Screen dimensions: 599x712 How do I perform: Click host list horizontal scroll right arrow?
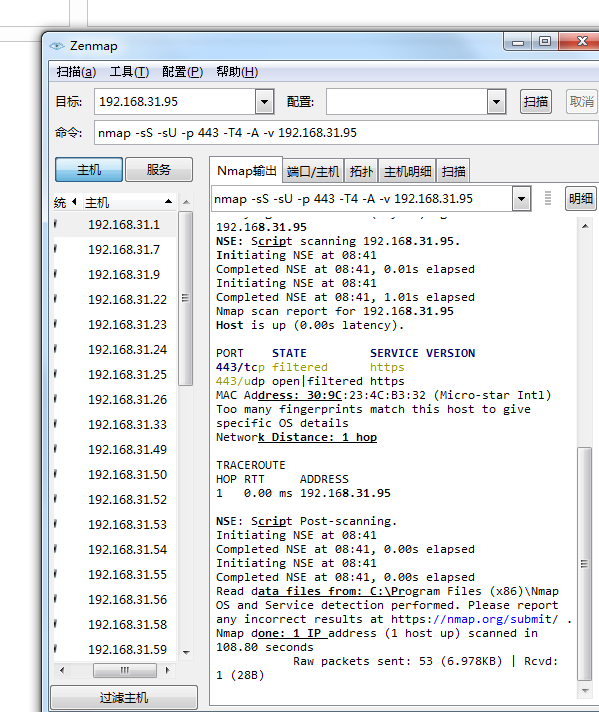(x=168, y=670)
